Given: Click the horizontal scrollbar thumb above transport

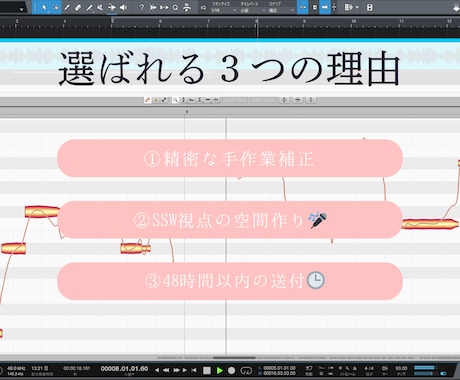Looking at the screenshot, I should pos(234,358).
